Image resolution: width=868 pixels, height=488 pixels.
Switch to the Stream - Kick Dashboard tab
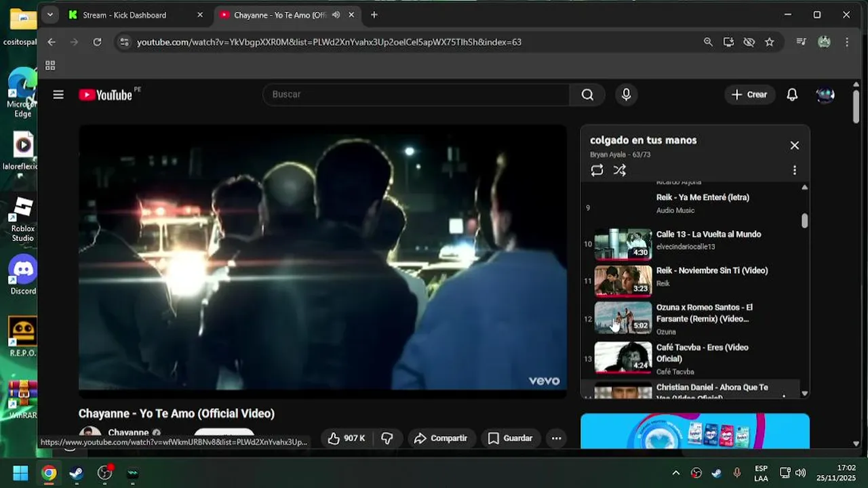click(x=136, y=15)
